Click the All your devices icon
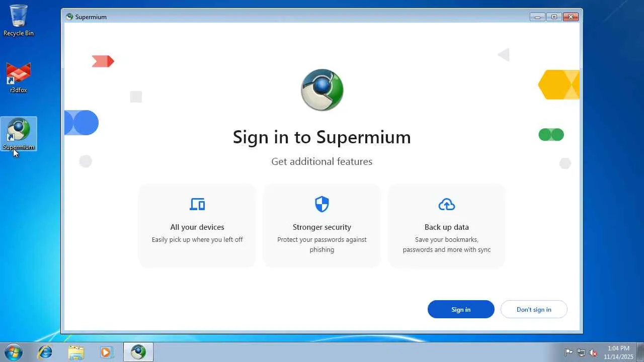Screen dimensions: 644x362 tap(197, 204)
